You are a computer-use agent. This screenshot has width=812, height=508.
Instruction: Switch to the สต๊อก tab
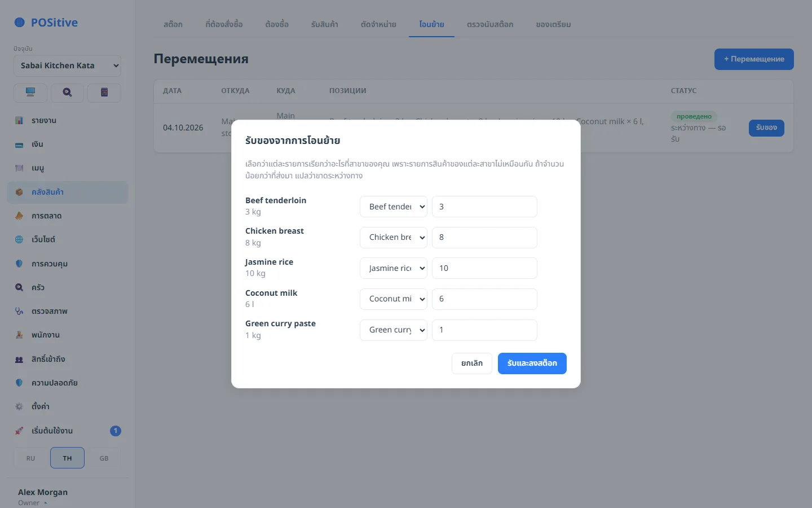(x=173, y=25)
